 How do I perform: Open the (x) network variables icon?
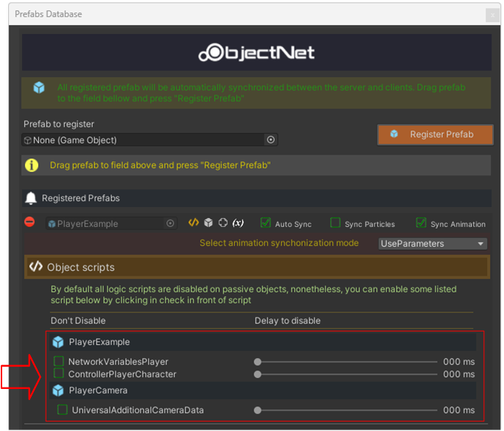238,222
